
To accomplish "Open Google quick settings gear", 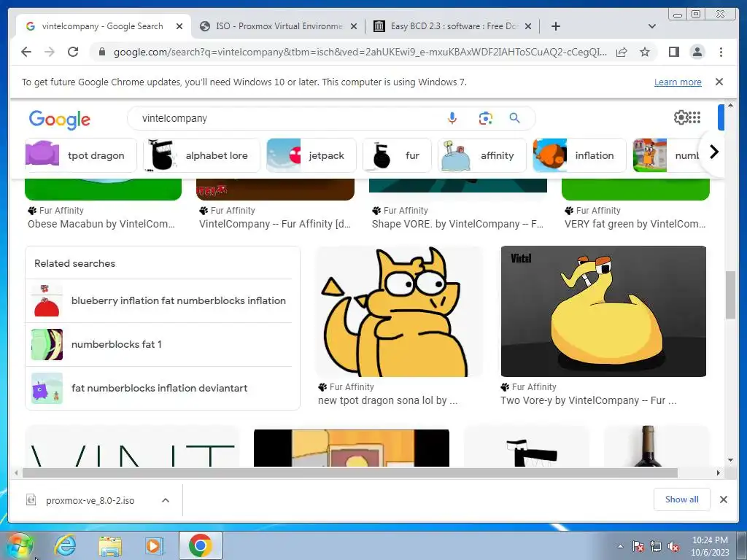I will (681, 117).
